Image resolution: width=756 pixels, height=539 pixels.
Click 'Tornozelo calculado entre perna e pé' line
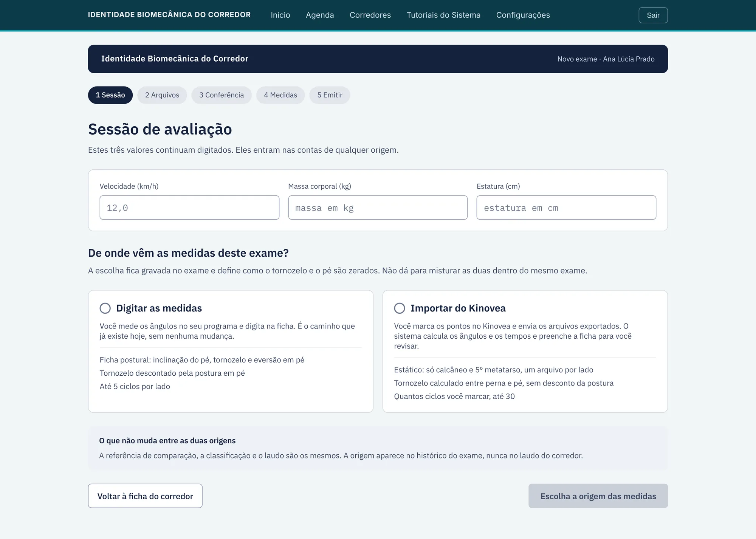[504, 383]
